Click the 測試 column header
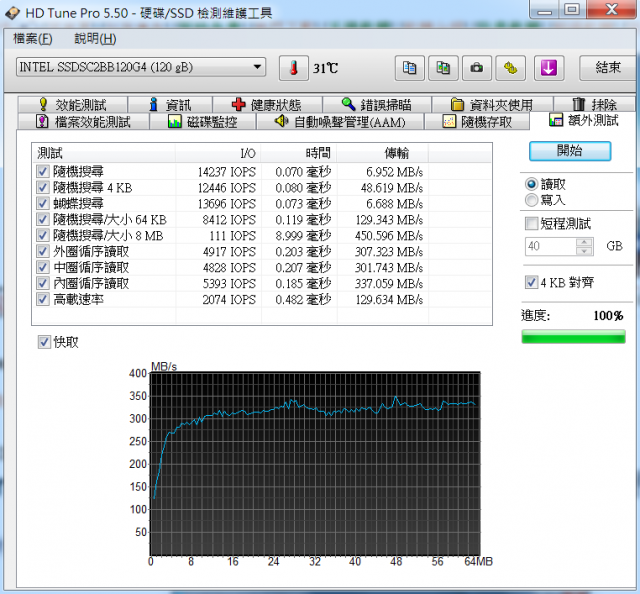 pos(104,153)
